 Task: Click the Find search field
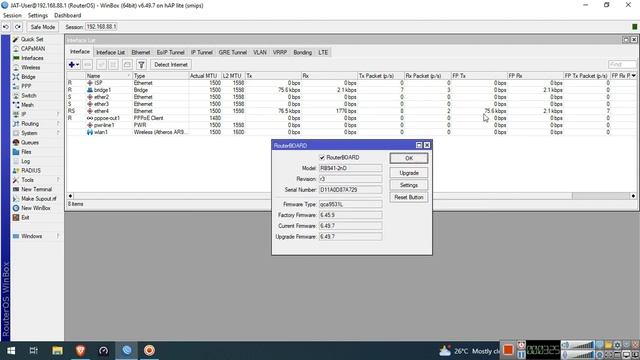pyautogui.click(x=622, y=64)
